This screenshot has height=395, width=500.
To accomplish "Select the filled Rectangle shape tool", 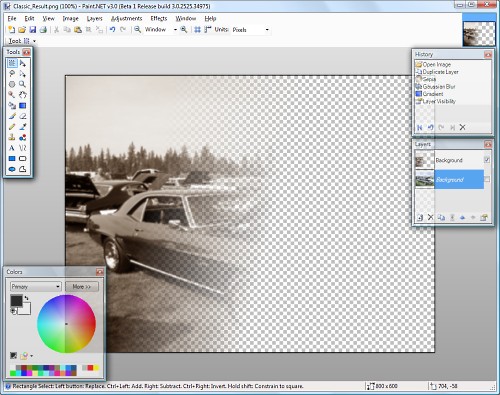I will 12,159.
